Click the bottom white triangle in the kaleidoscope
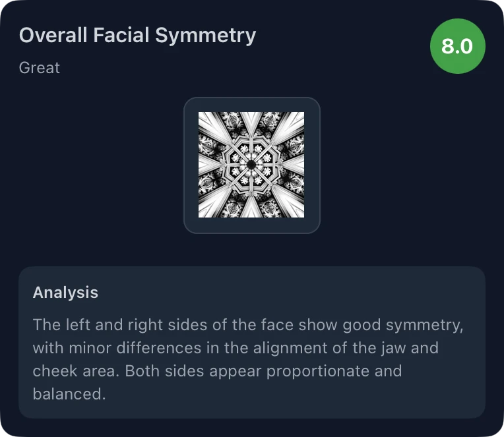 251,207
